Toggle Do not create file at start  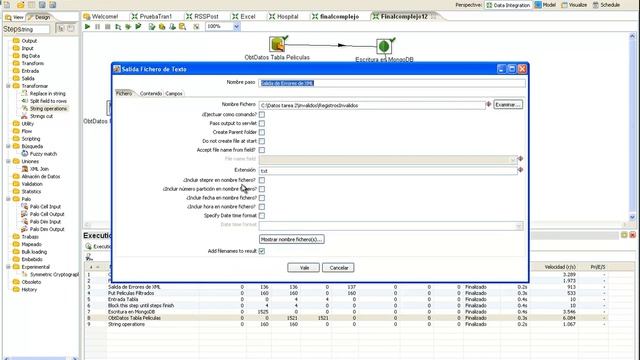(x=262, y=141)
